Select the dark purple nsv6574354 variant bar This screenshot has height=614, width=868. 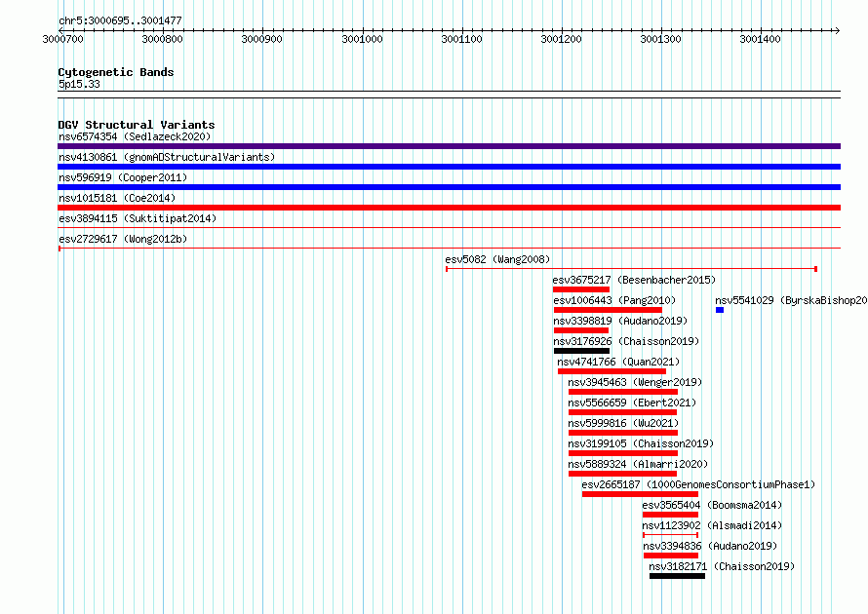tap(449, 146)
